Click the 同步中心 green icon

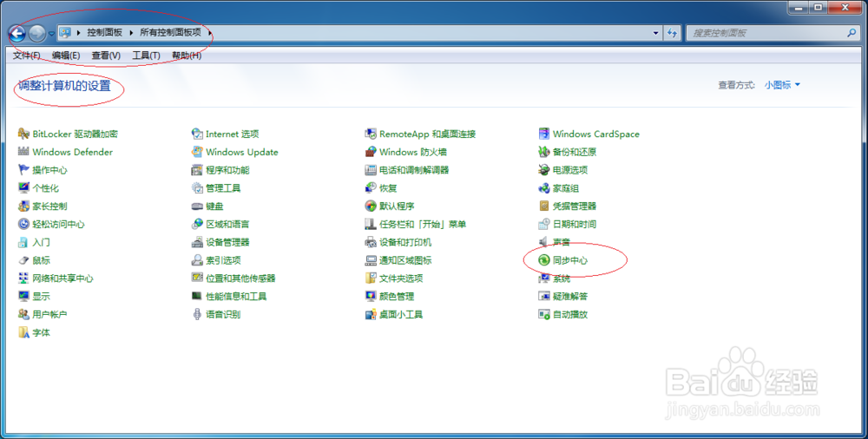pyautogui.click(x=543, y=259)
